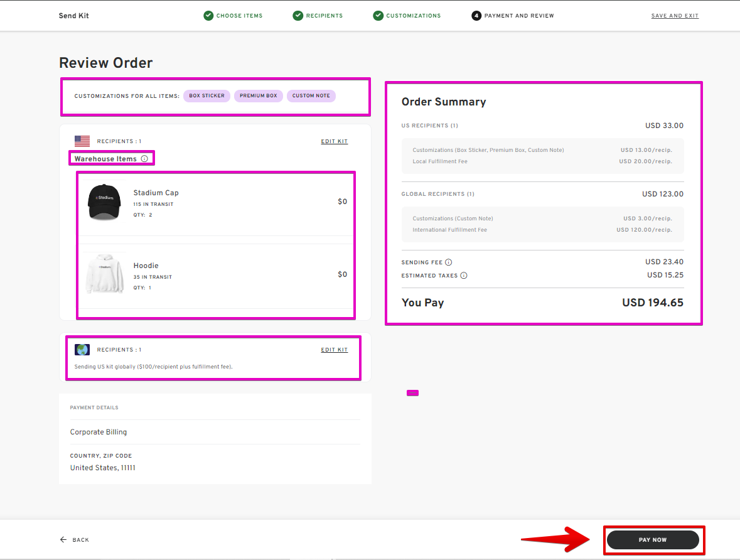Image resolution: width=740 pixels, height=560 pixels.
Task: Click the Premium Box customization tag
Action: pos(258,96)
